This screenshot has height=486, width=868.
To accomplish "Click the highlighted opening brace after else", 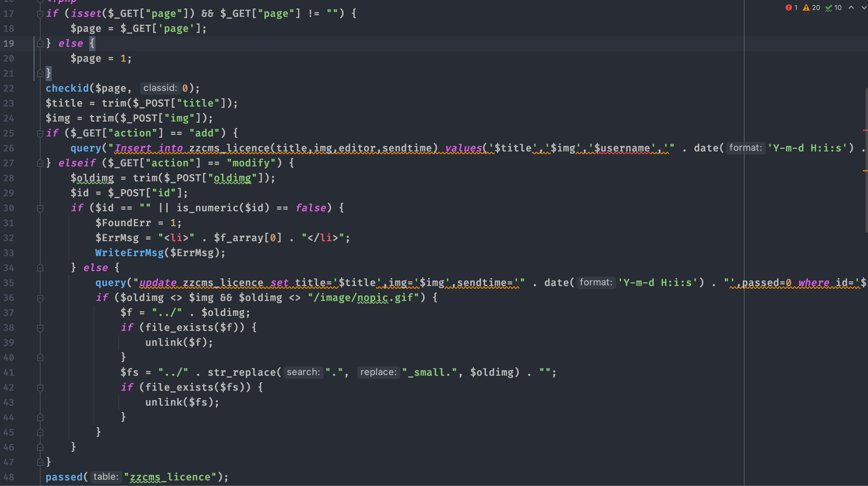I will click(x=92, y=43).
